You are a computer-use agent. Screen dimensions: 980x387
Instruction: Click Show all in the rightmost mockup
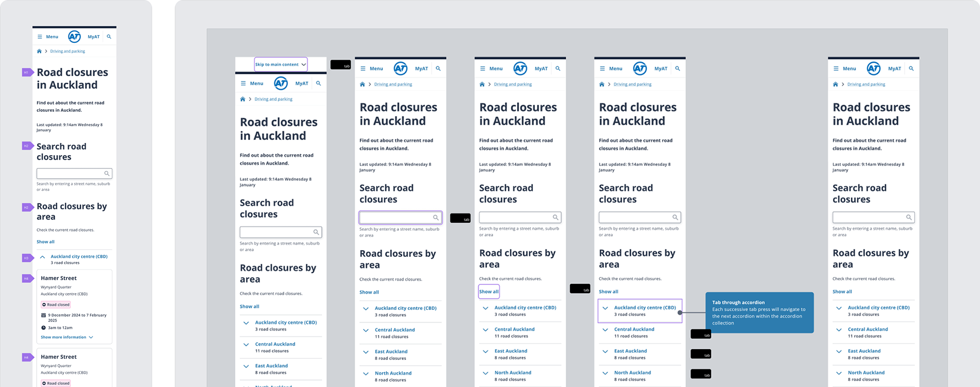[842, 292]
